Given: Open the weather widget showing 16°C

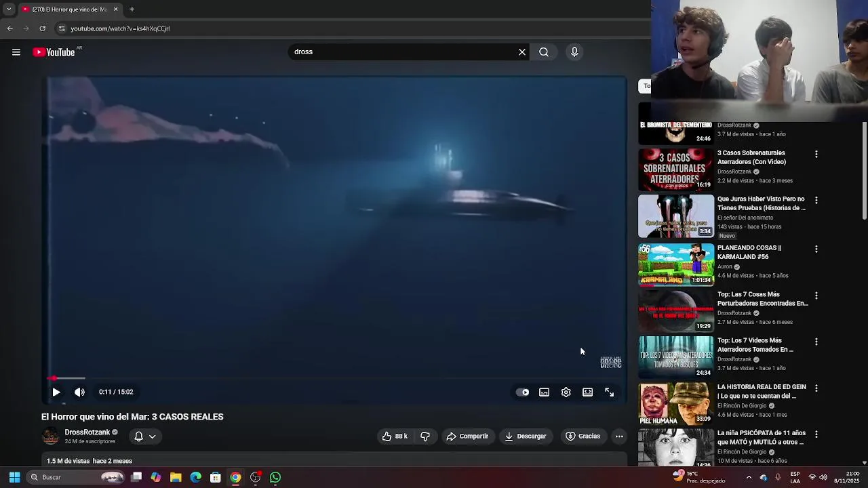Looking at the screenshot, I should [x=698, y=477].
